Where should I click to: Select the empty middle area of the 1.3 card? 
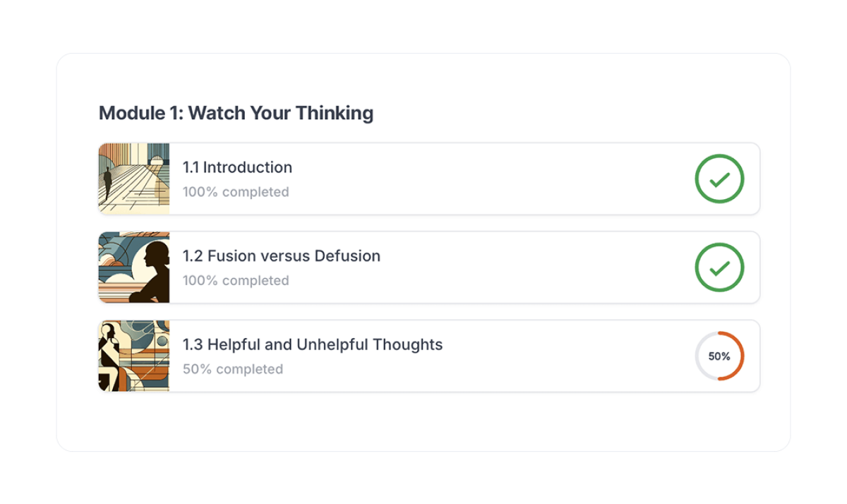coord(565,356)
